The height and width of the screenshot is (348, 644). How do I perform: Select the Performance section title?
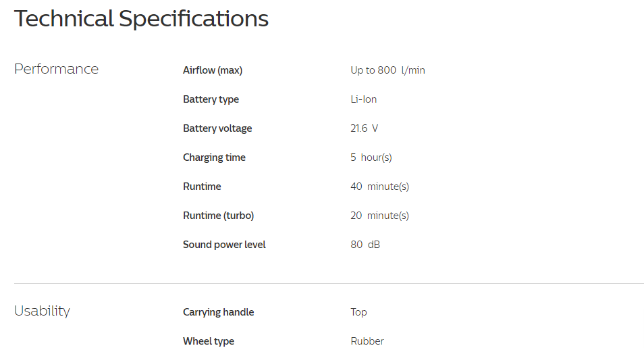[56, 69]
